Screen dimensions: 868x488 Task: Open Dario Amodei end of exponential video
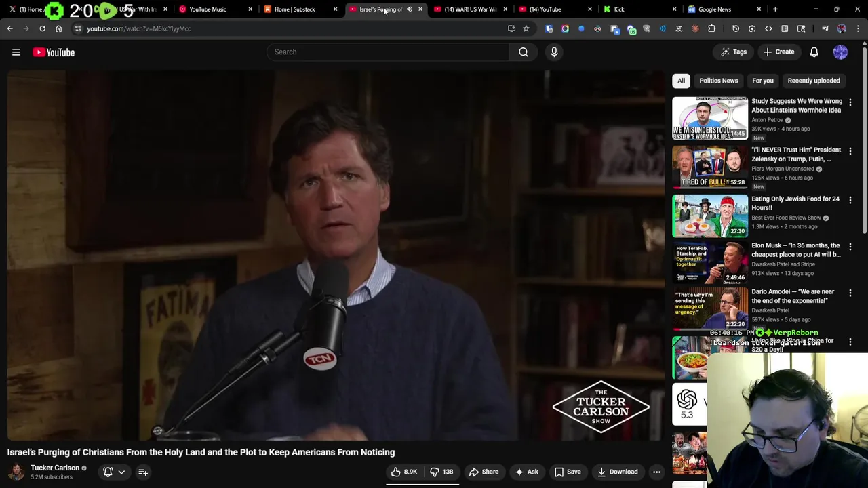[793, 296]
